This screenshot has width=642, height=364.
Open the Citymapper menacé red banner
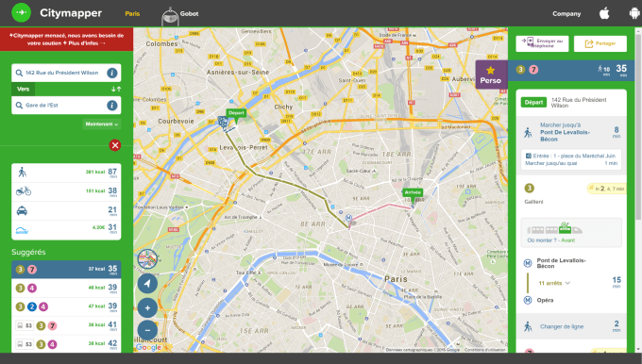point(66,40)
